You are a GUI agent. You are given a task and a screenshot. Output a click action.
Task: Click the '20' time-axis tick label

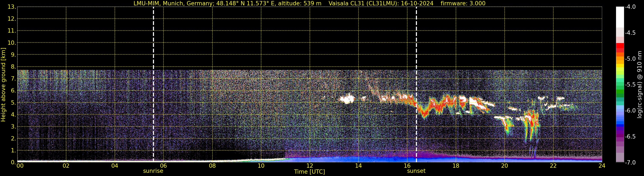pyautogui.click(x=505, y=166)
